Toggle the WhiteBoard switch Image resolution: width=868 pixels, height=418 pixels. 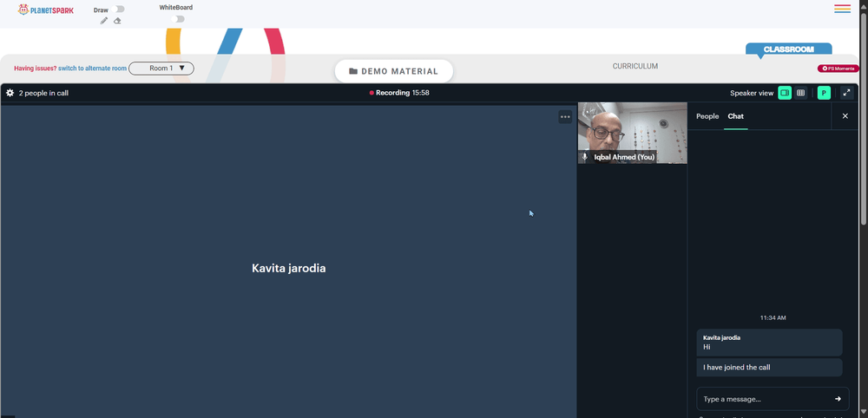point(177,19)
